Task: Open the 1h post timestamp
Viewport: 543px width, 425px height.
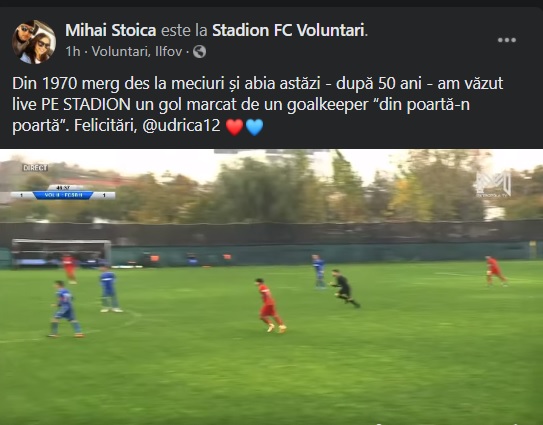Action: [73, 52]
